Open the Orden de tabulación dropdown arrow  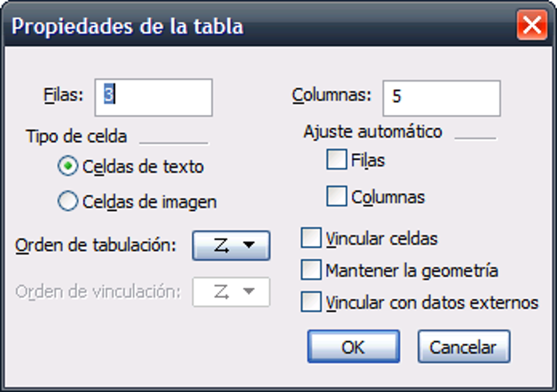248,246
